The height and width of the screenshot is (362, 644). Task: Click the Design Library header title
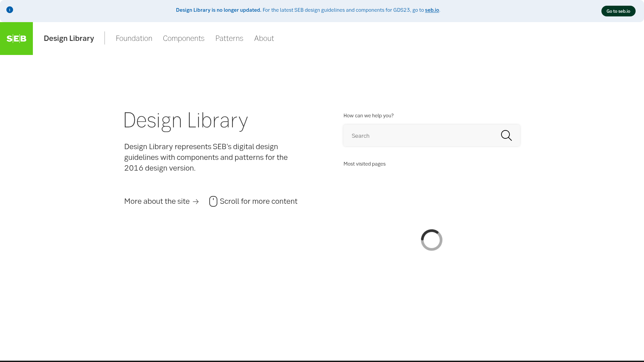pyautogui.click(x=69, y=38)
